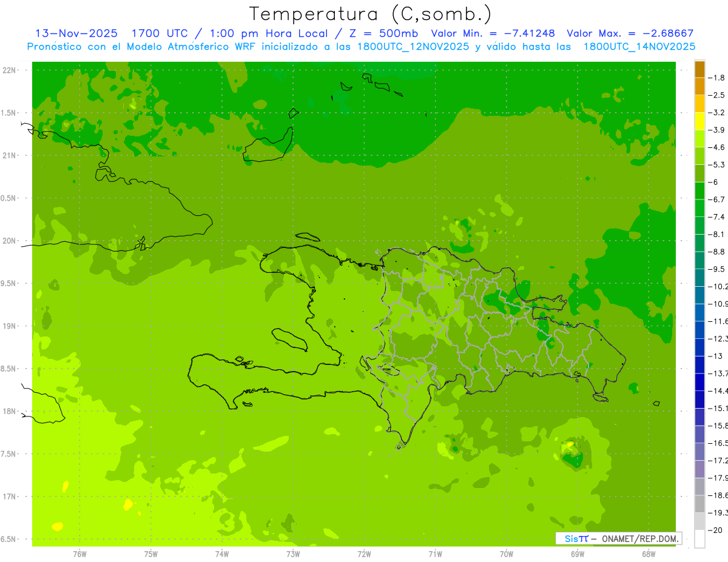Click the "18N" latitude label

tap(10, 411)
